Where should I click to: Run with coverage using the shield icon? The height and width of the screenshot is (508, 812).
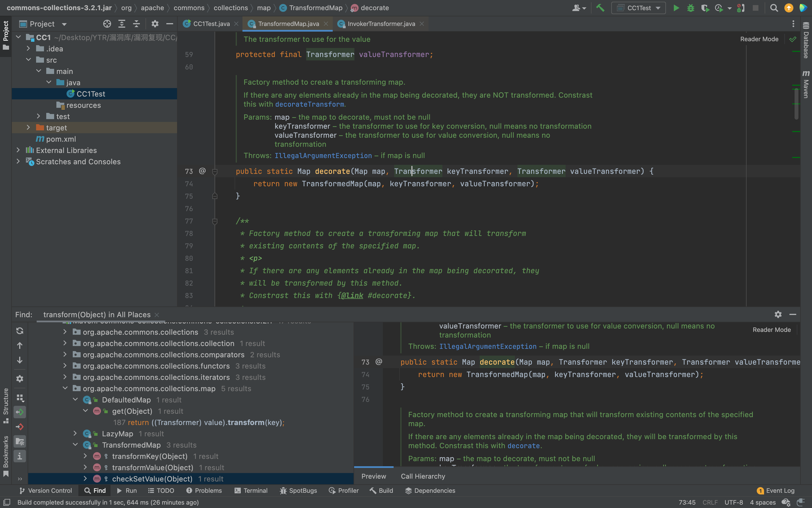[705, 8]
